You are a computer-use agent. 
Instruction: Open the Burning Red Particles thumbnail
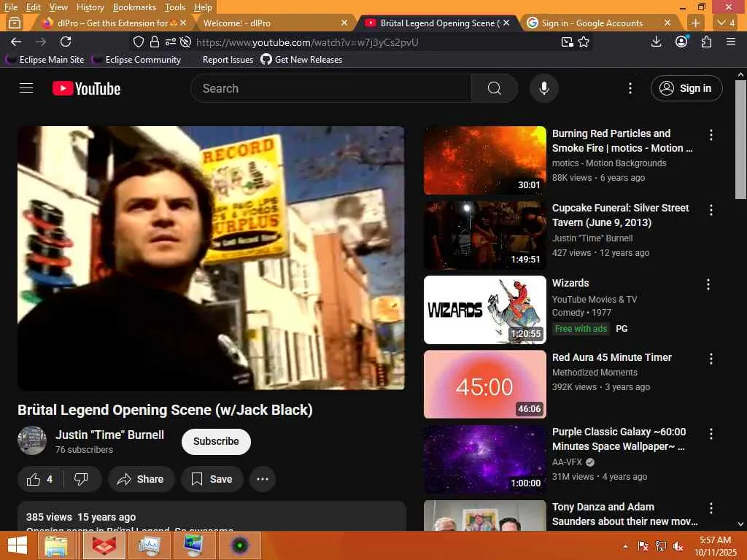click(485, 160)
